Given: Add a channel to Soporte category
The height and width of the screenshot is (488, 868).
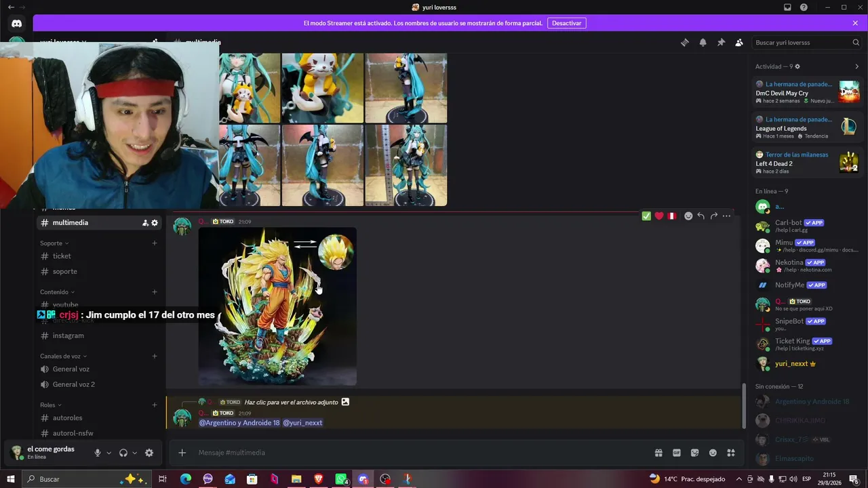Looking at the screenshot, I should (x=155, y=243).
